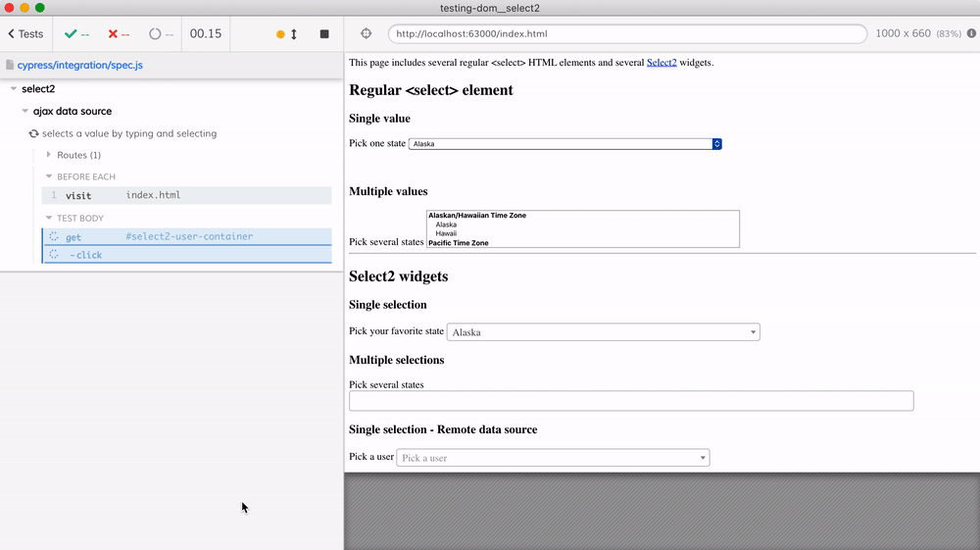Image resolution: width=980 pixels, height=550 pixels.
Task: Select Alaska in the multiple states listbox
Action: (x=446, y=225)
